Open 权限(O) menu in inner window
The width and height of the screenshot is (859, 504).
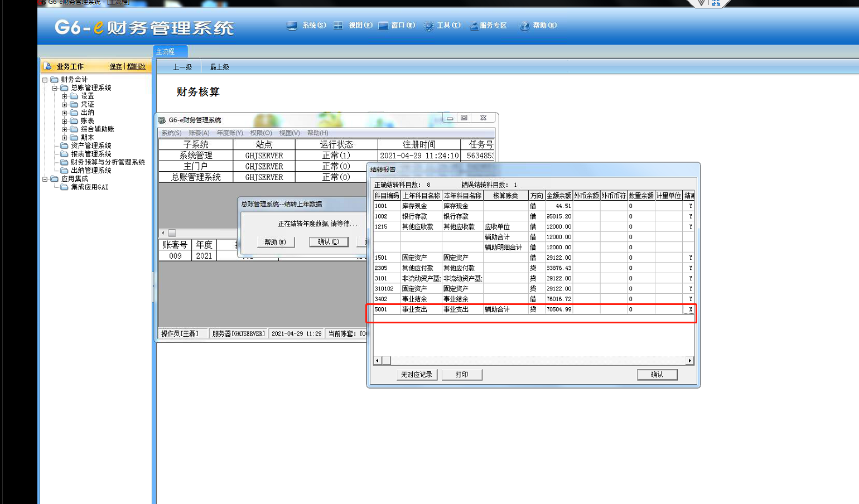point(261,133)
